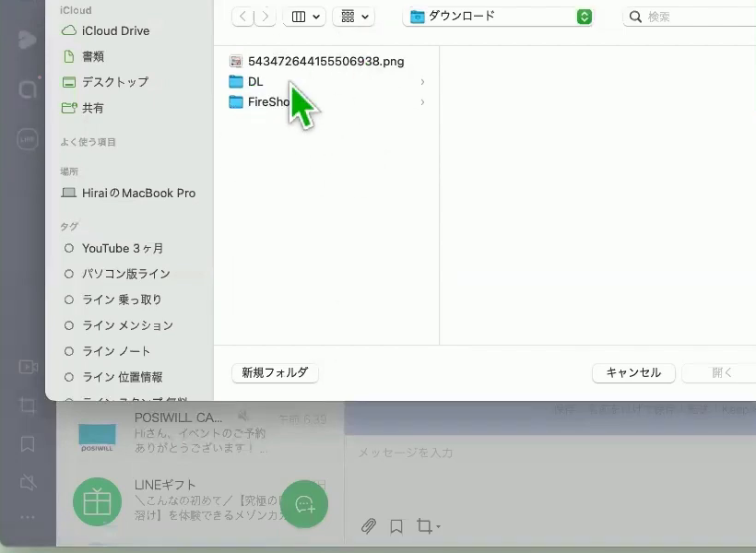
Task: Go back with the left arrow button
Action: pyautogui.click(x=243, y=17)
